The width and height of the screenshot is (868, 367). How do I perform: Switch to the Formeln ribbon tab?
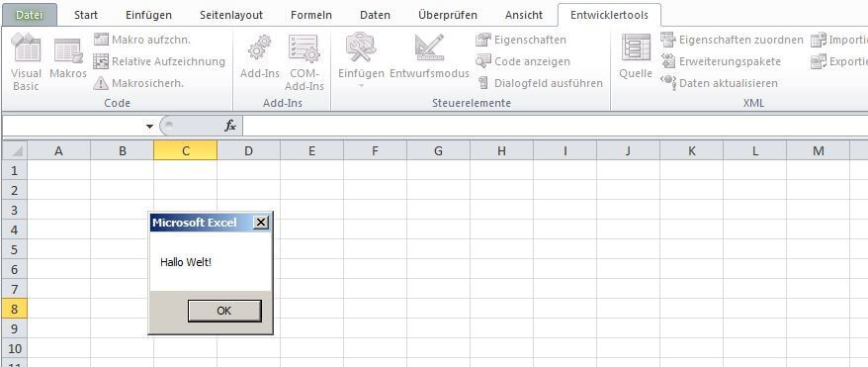pos(311,15)
